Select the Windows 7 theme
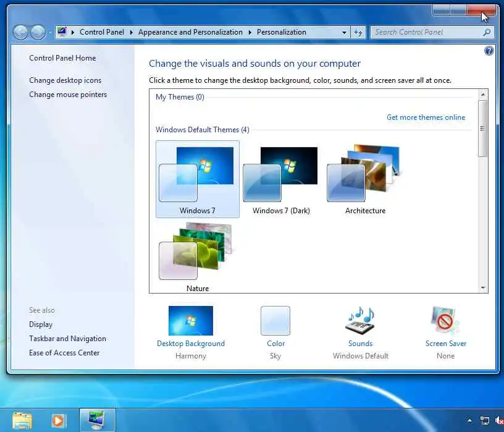The width and height of the screenshot is (504, 432). click(198, 179)
